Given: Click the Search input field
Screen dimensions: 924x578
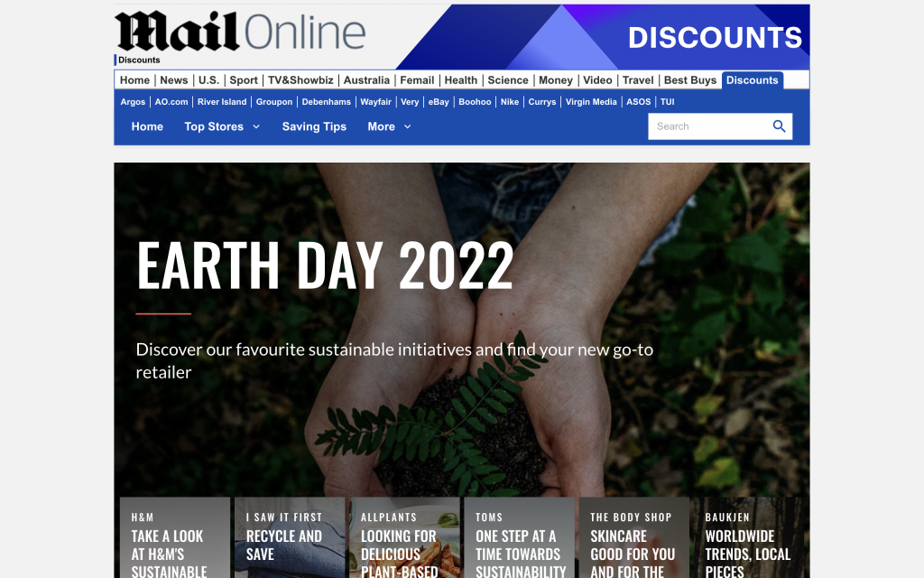Looking at the screenshot, I should click(709, 126).
